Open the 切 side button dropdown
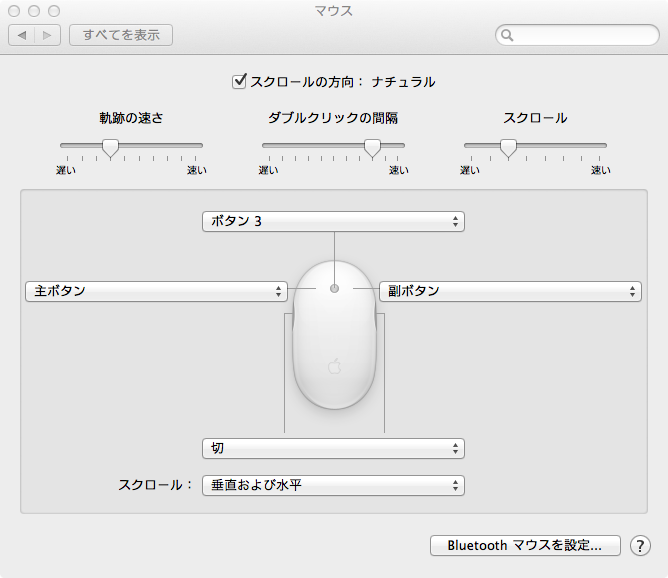 (334, 448)
